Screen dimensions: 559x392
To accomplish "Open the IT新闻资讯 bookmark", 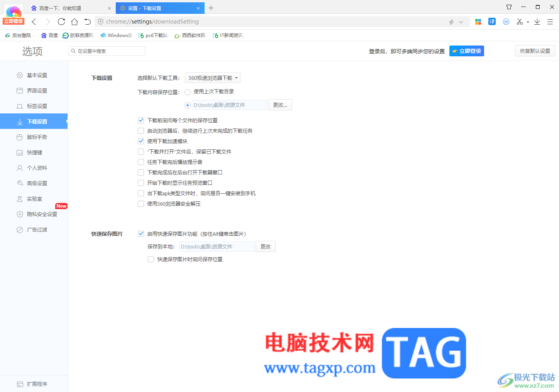I will (228, 35).
